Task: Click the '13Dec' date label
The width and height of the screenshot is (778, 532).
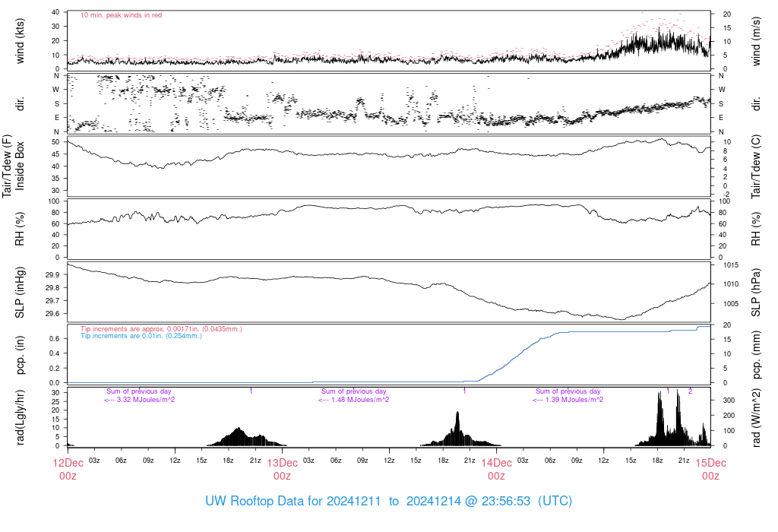Action: tap(283, 463)
